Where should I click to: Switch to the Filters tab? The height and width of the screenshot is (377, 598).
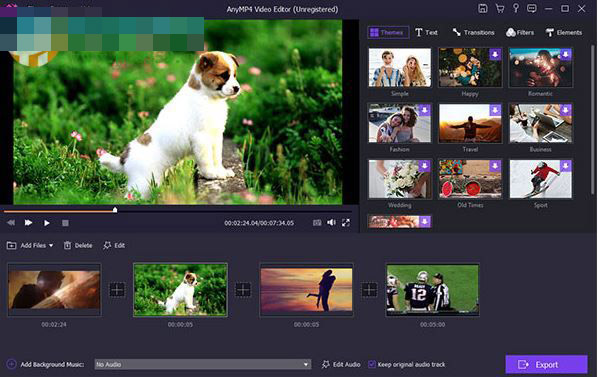point(520,32)
